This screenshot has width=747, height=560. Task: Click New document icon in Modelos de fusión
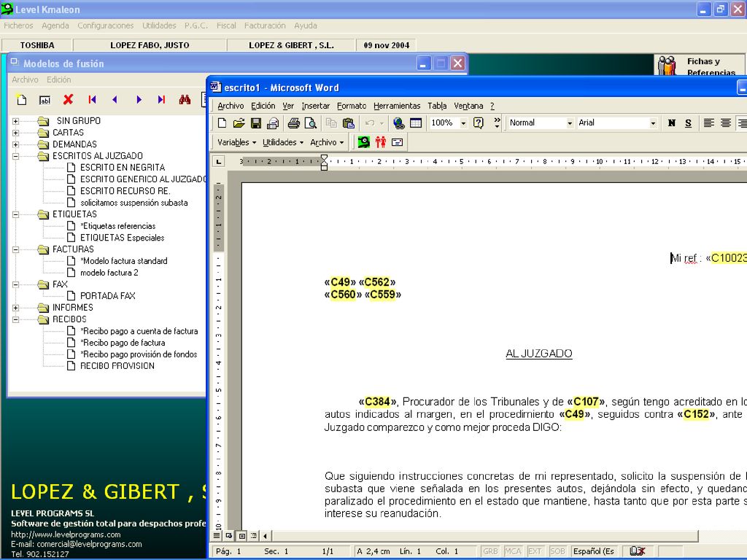click(x=22, y=99)
